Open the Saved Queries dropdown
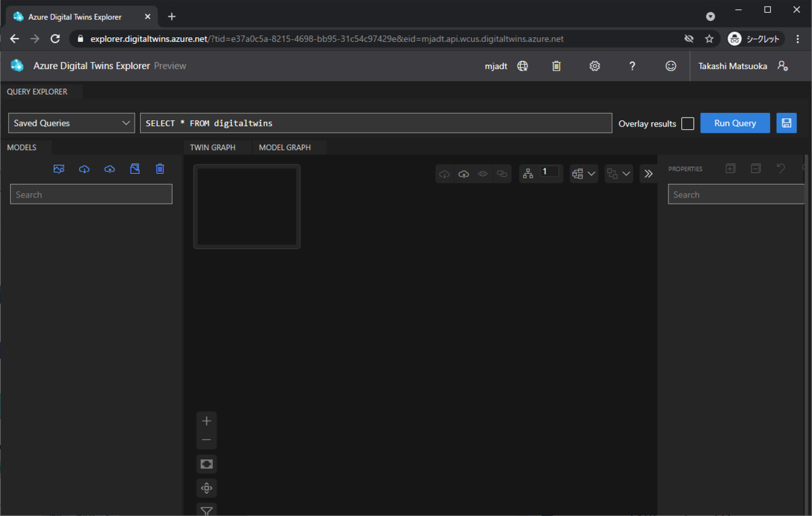This screenshot has width=812, height=516. (72, 123)
